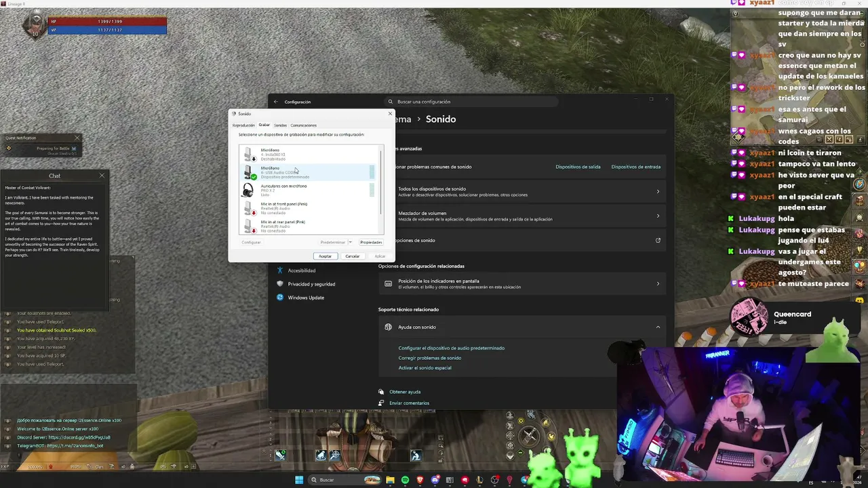Select the USB Audio CODEC Micrófono device
This screenshot has width=868, height=488.
(x=309, y=172)
